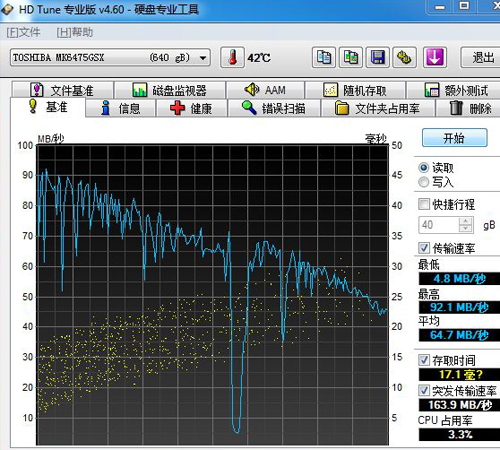Screen dimensions: 500x450
Task: Switch to the 健康 health tab
Action: point(192,108)
